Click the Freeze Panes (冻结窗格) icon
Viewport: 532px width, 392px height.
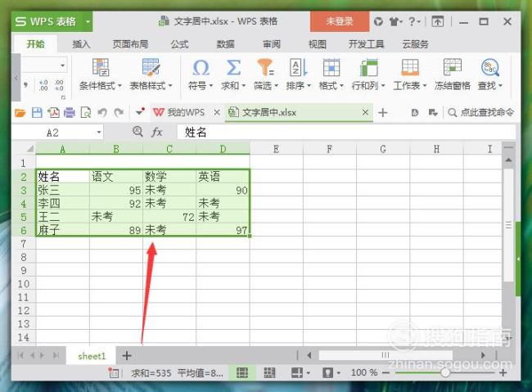click(453, 67)
